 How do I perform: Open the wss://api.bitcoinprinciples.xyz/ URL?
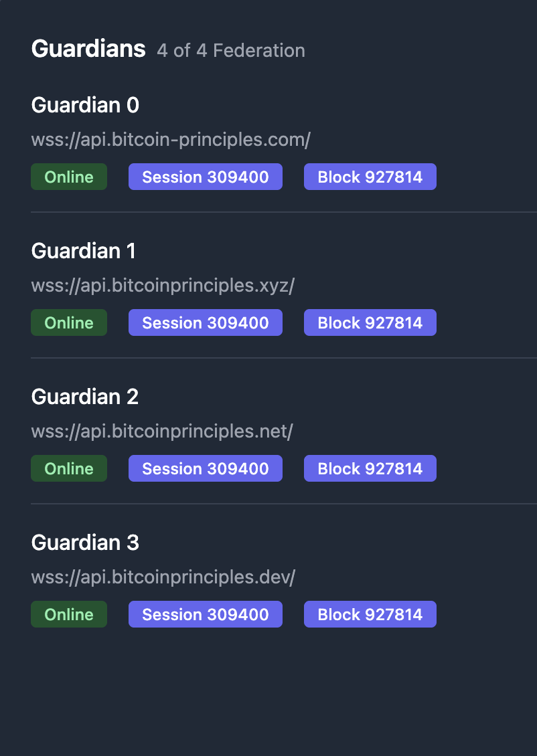point(163,286)
